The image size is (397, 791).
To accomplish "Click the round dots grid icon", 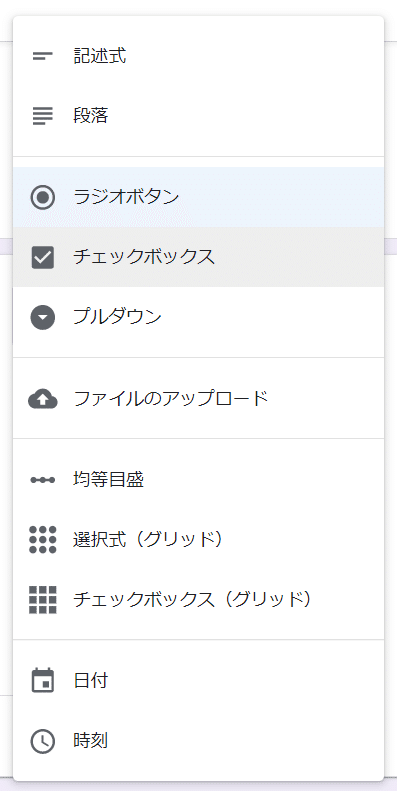I will [42, 540].
